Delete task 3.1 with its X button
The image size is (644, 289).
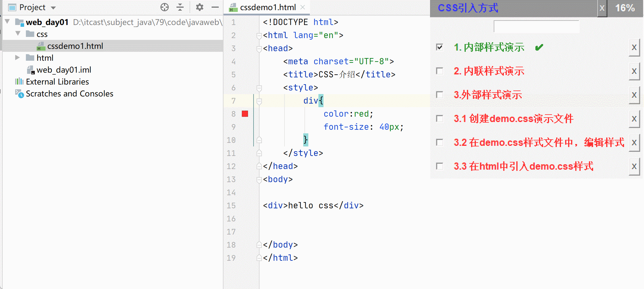[x=634, y=119]
